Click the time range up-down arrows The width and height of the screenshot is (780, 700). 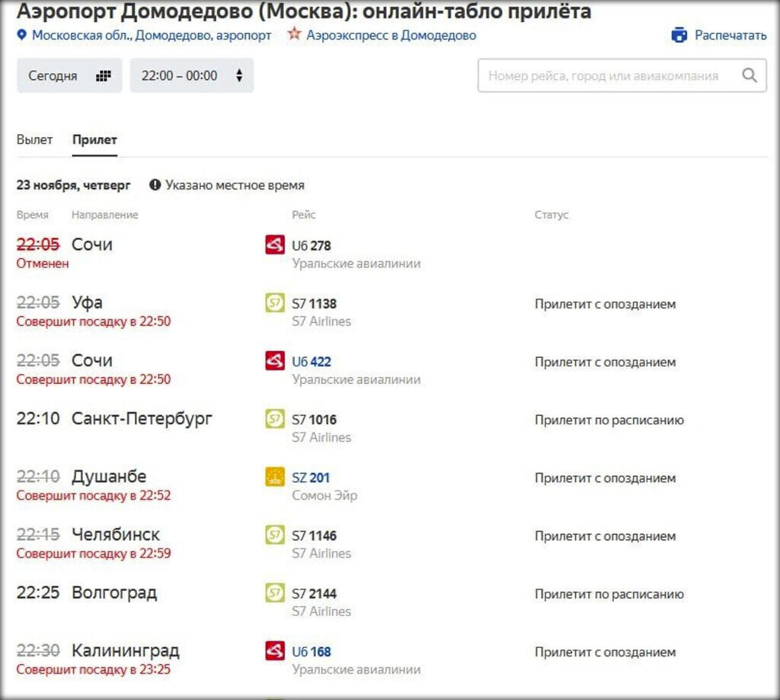pyautogui.click(x=239, y=75)
